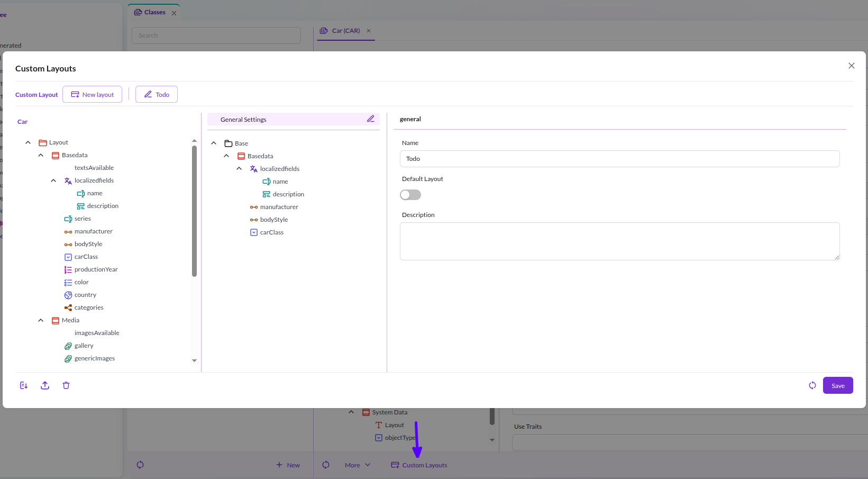Screen dimensions: 868x479
Task: Click the left tree vertical scrollbar
Action: [x=194, y=211]
